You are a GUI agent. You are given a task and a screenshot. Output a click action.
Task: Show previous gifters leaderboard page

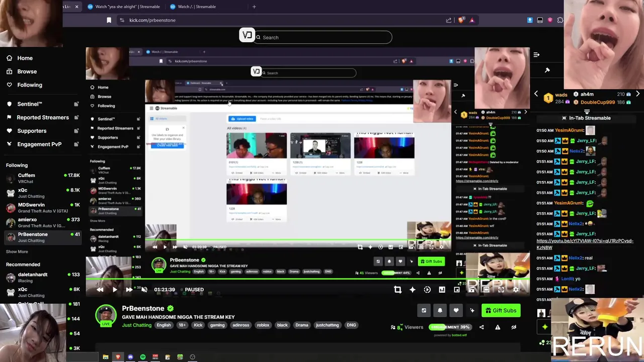pyautogui.click(x=536, y=94)
